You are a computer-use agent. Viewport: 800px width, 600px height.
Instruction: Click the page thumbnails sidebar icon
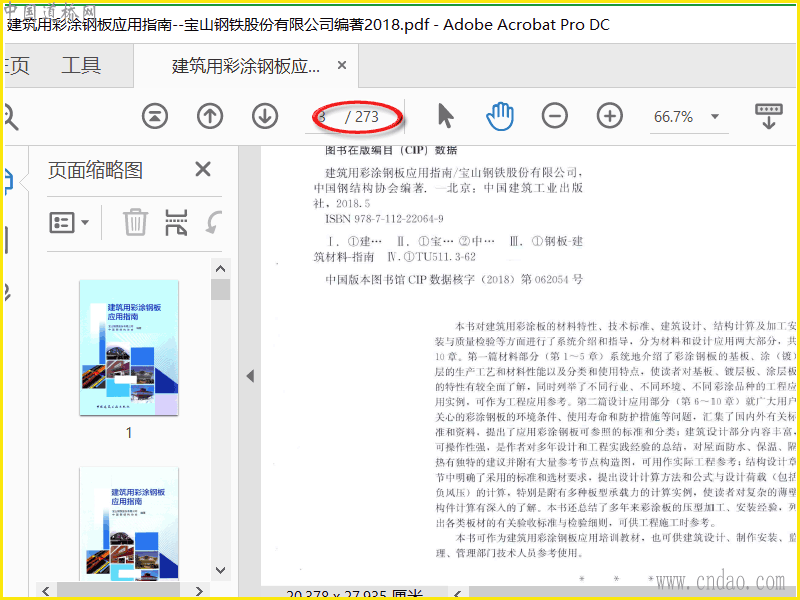[x=9, y=182]
